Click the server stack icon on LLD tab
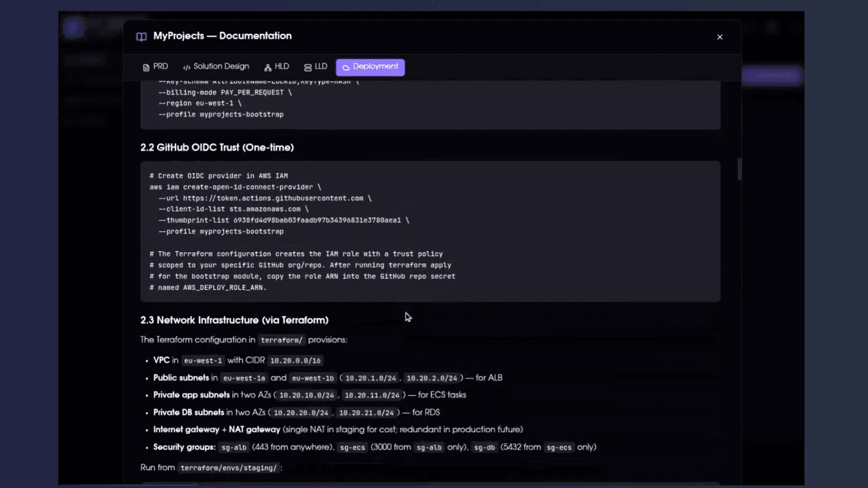868x488 pixels. 308,67
